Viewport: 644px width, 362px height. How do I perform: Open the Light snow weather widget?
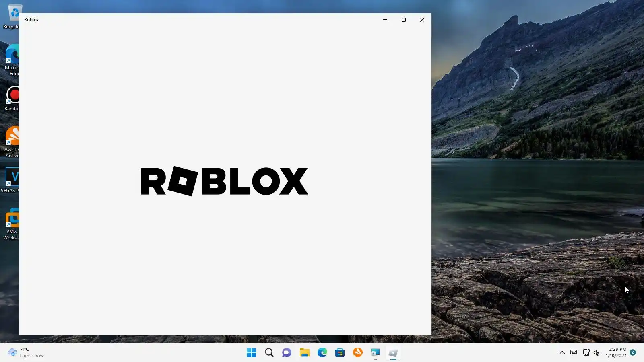coord(26,353)
